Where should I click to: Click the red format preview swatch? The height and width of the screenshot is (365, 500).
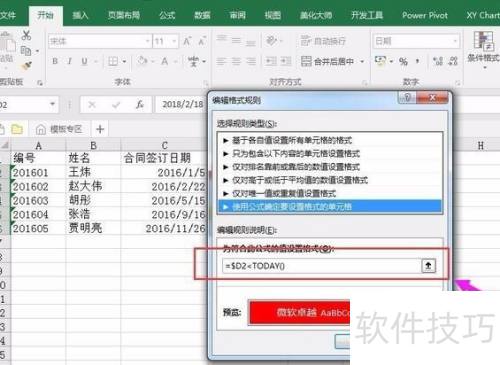click(300, 312)
